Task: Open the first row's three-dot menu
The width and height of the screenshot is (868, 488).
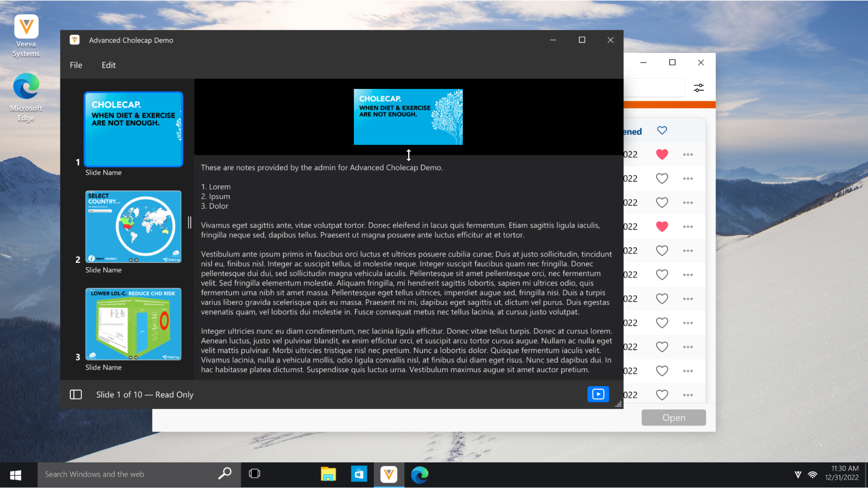Action: (x=688, y=154)
